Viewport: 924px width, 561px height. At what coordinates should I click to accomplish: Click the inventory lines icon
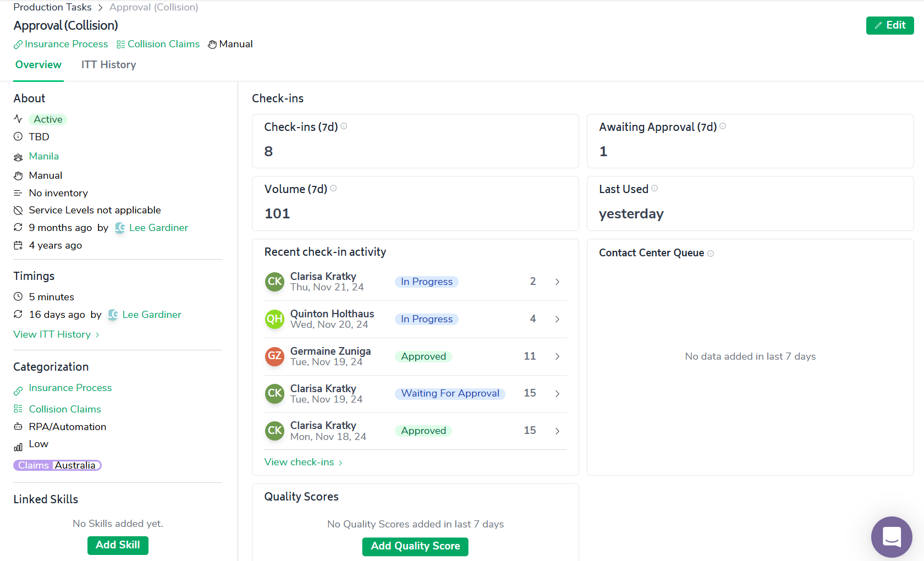[x=18, y=193]
